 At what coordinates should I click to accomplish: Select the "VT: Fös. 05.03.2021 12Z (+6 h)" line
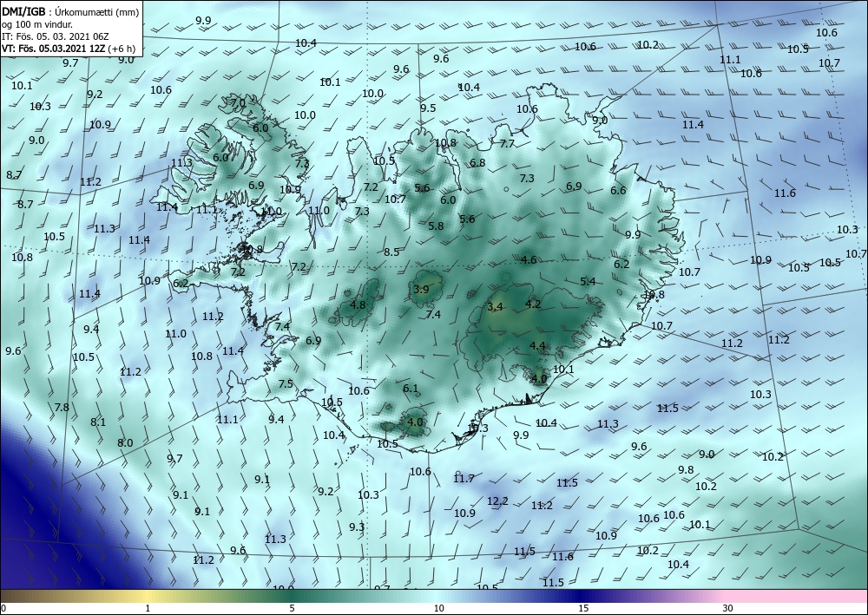(68, 48)
